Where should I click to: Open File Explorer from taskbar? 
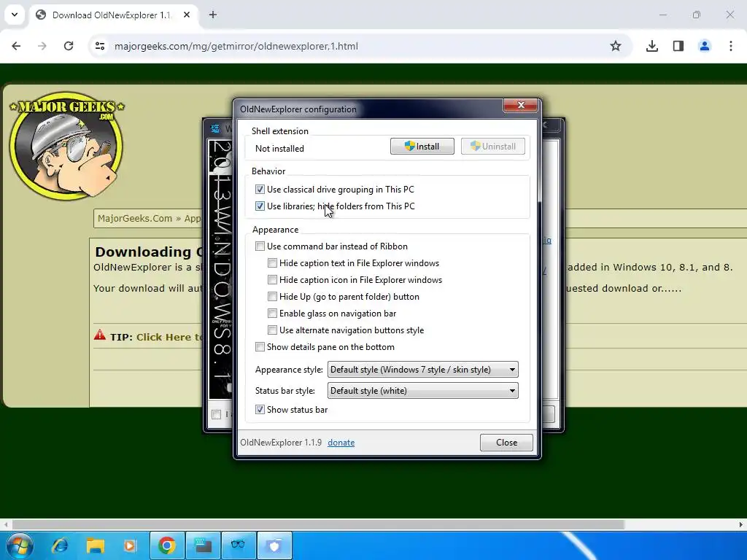point(96,545)
